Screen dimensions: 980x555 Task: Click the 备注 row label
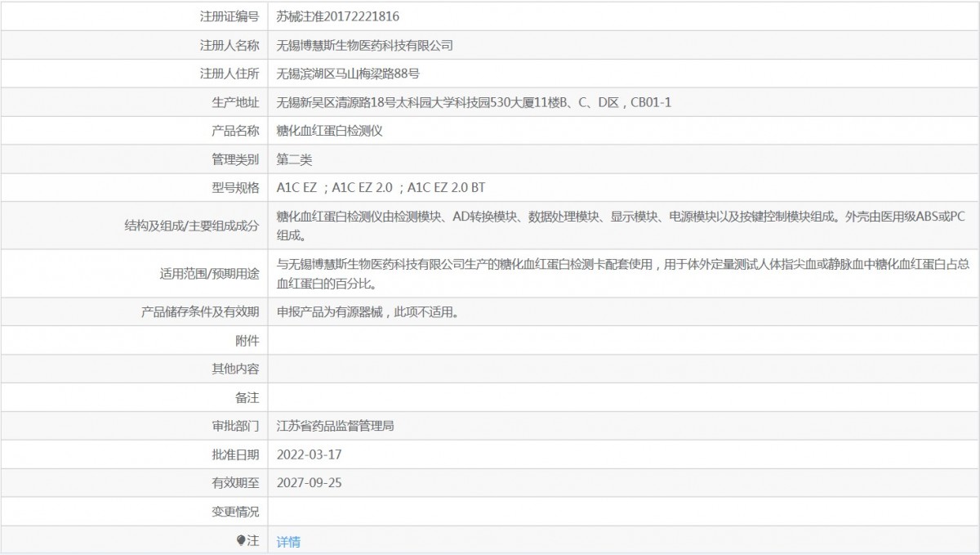point(247,397)
